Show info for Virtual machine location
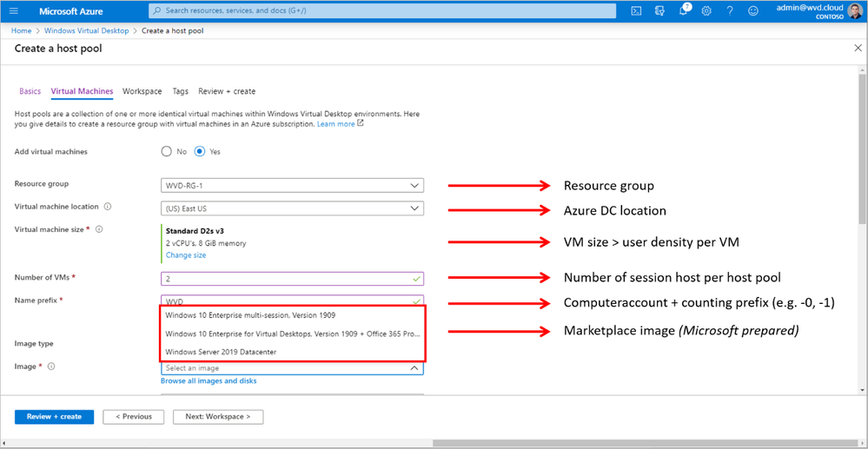The image size is (868, 449). (108, 207)
